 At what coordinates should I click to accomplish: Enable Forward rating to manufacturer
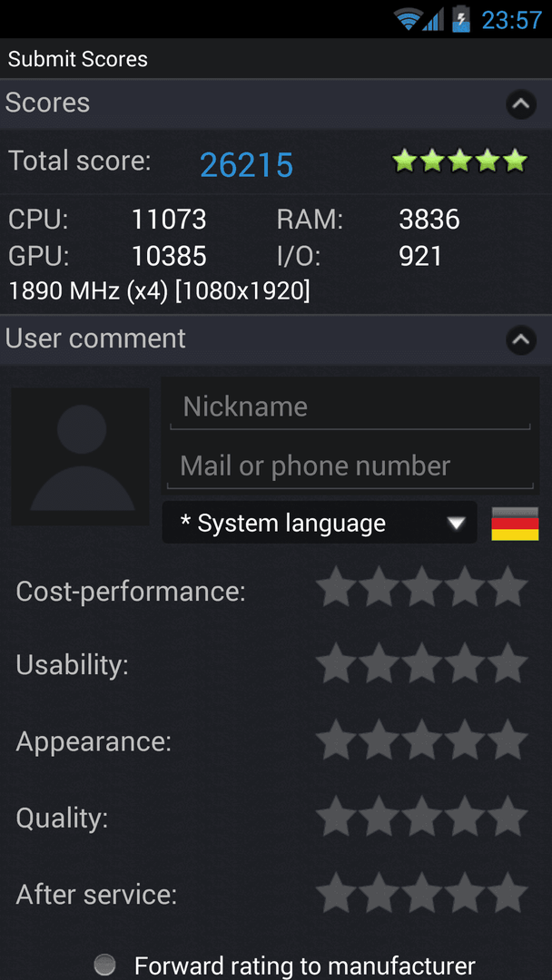(x=105, y=965)
